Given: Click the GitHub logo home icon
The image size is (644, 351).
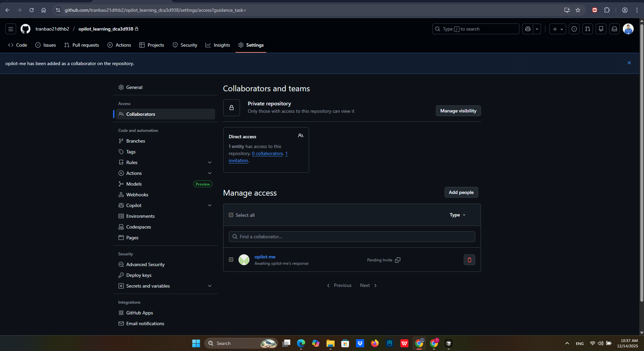Looking at the screenshot, I should 26,29.
